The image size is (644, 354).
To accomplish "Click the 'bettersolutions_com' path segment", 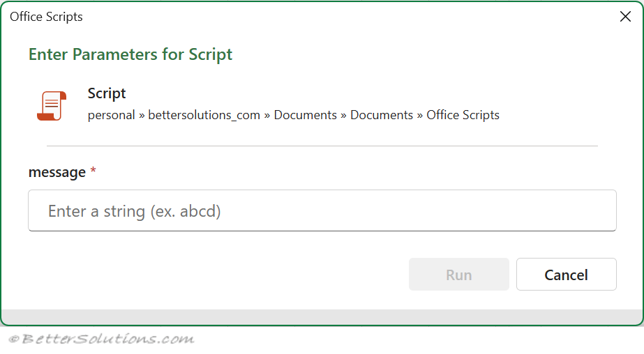I will pyautogui.click(x=204, y=116).
